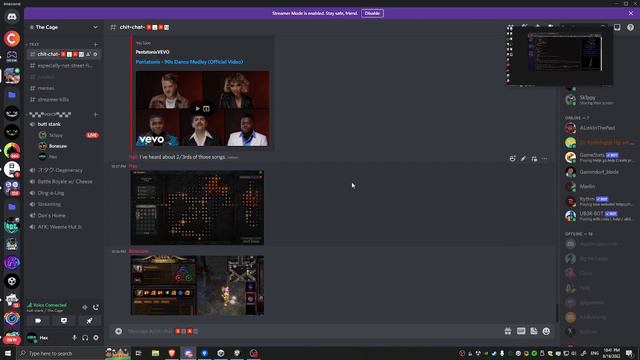Open Rythm bot member profile

(x=600, y=201)
